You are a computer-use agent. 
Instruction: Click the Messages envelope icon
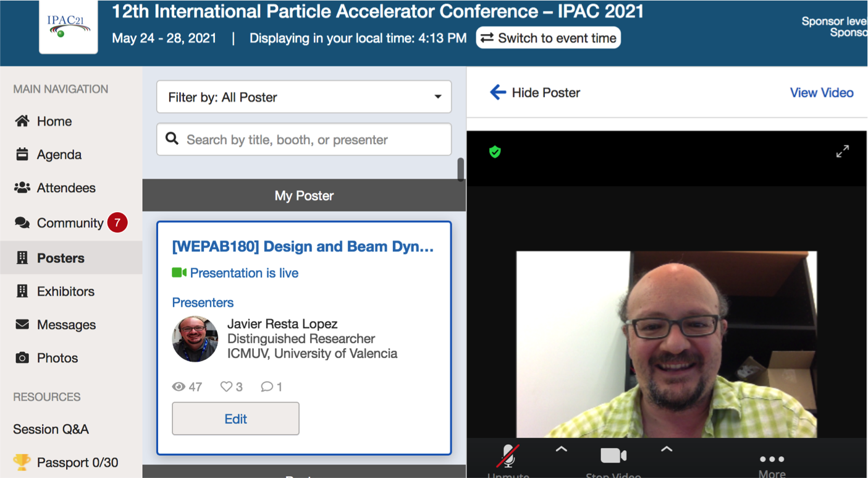click(x=22, y=325)
